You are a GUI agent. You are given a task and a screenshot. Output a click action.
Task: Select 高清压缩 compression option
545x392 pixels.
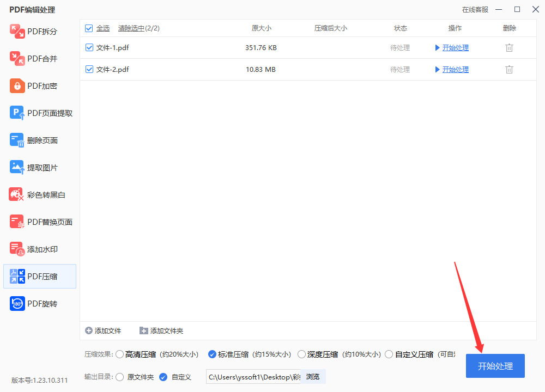tap(120, 354)
